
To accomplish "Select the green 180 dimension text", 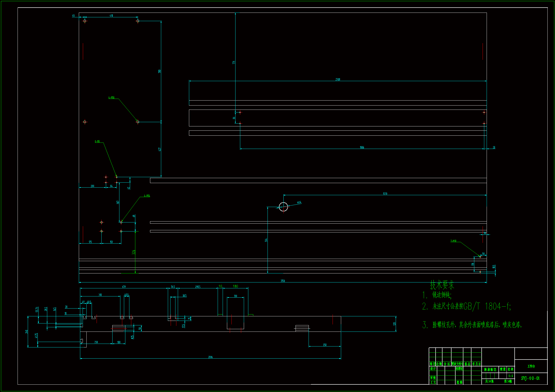I will pos(235,286).
